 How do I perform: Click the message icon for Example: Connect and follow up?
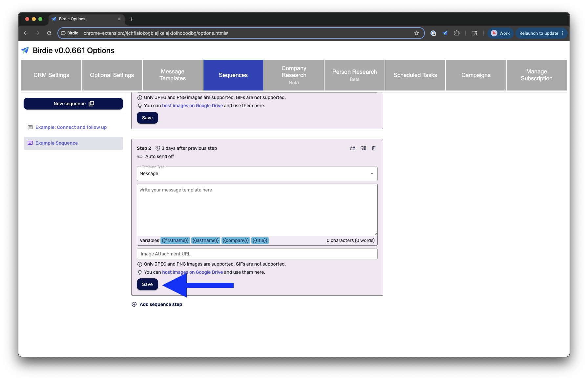(30, 127)
